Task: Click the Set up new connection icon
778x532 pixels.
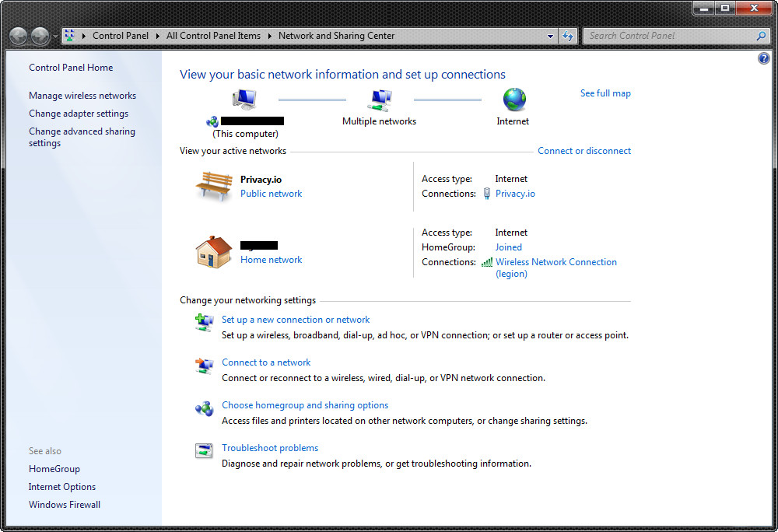Action: pyautogui.click(x=204, y=322)
